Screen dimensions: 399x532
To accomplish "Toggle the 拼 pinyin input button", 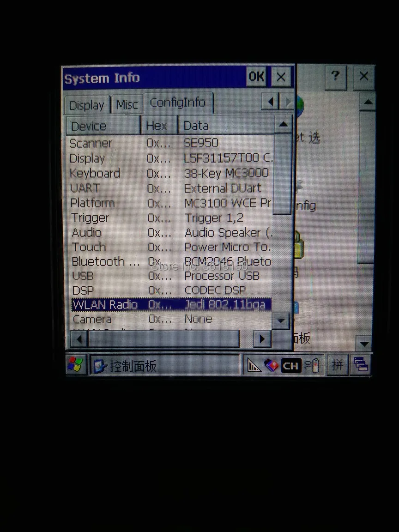I will click(x=337, y=365).
